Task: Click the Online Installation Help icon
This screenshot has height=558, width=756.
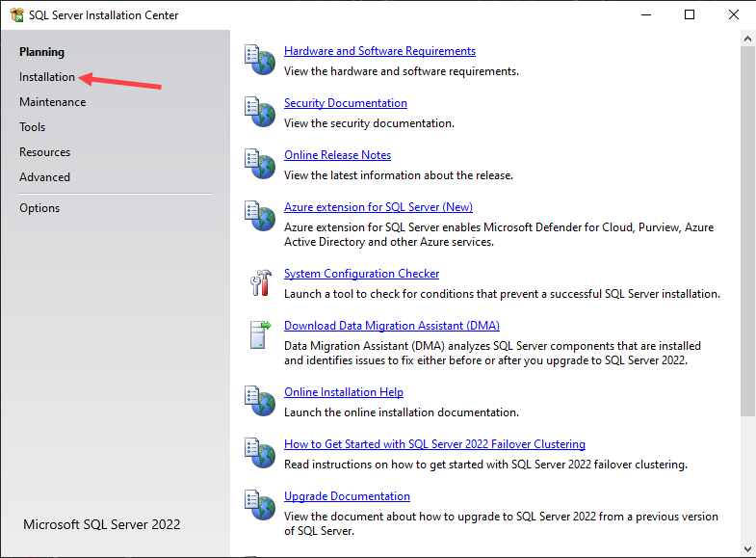Action: coord(260,401)
